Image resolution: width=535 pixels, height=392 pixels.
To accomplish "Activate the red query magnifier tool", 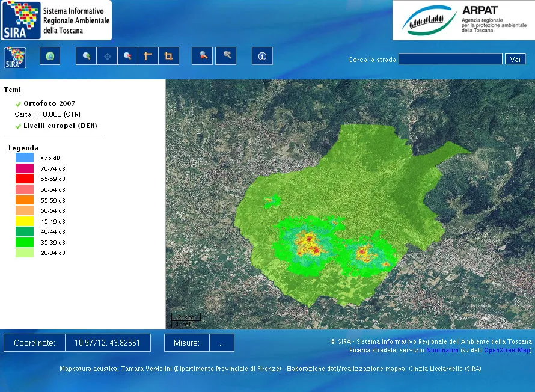I will point(202,56).
